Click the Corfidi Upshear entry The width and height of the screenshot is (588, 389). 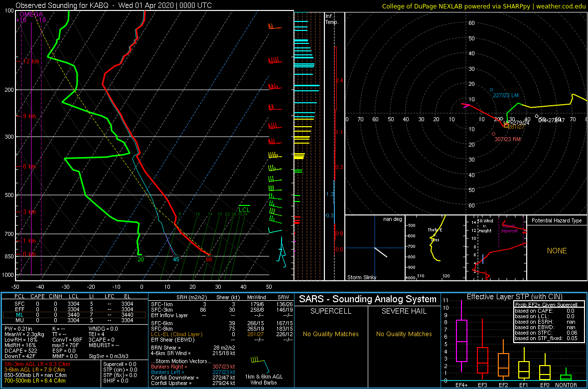(x=193, y=383)
